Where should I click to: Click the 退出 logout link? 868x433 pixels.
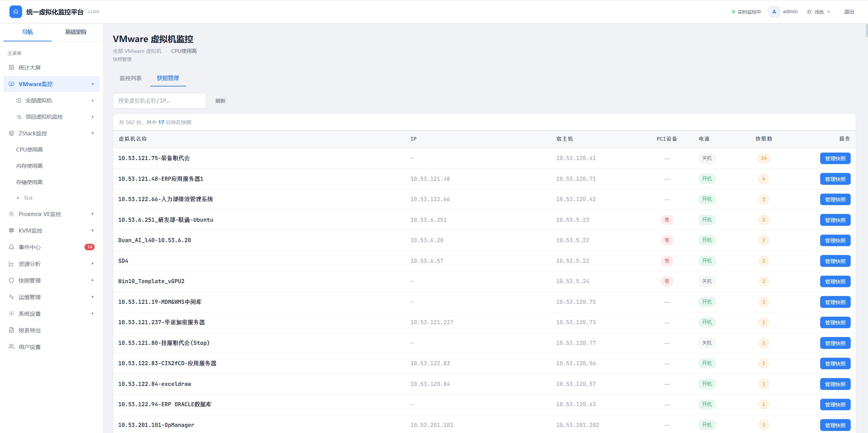[x=849, y=12]
